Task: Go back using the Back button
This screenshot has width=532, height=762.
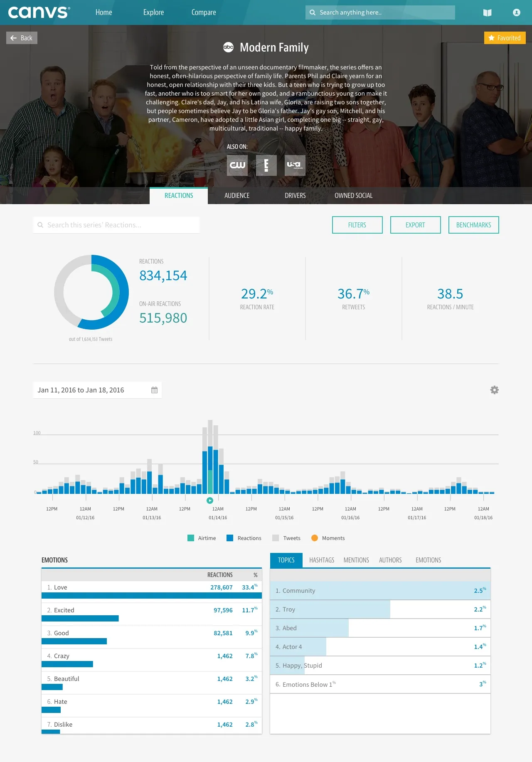Action: tap(22, 38)
